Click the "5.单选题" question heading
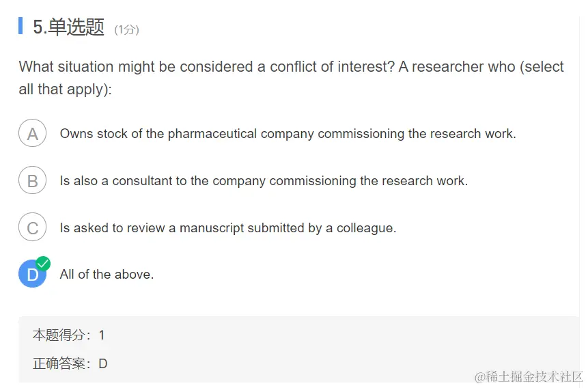The image size is (588, 388). pyautogui.click(x=68, y=27)
